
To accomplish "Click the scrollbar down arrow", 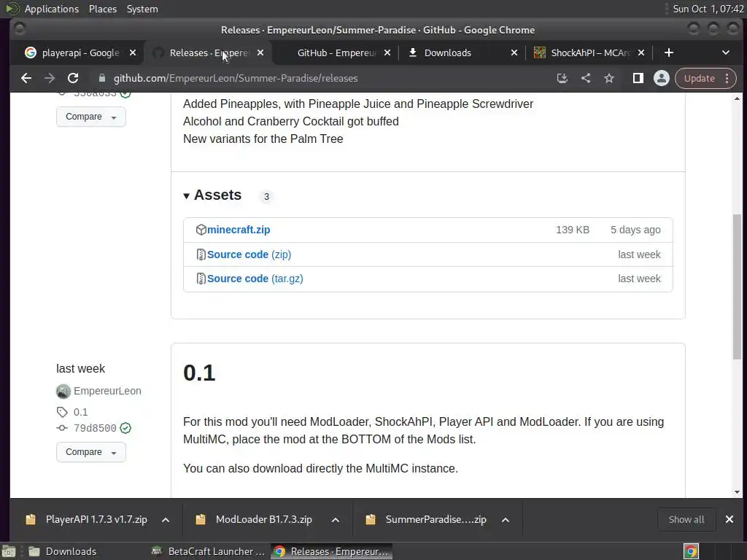I will point(737,492).
